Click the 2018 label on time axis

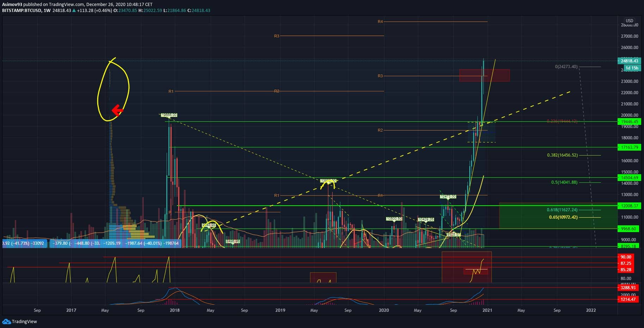[x=174, y=310]
